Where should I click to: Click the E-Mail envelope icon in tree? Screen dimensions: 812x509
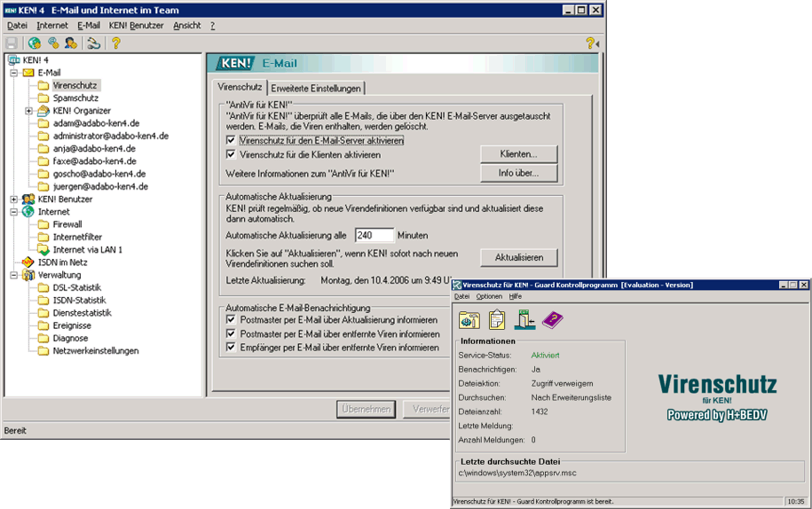29,73
